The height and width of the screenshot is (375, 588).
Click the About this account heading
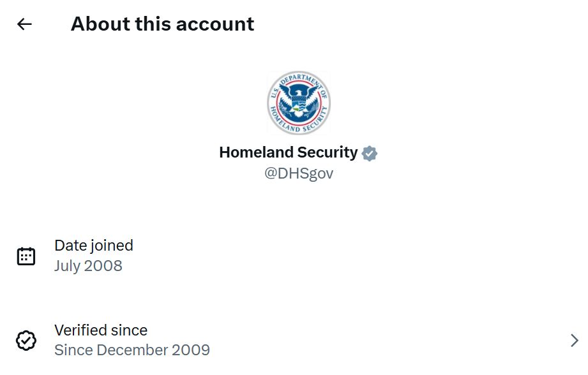[x=162, y=24]
